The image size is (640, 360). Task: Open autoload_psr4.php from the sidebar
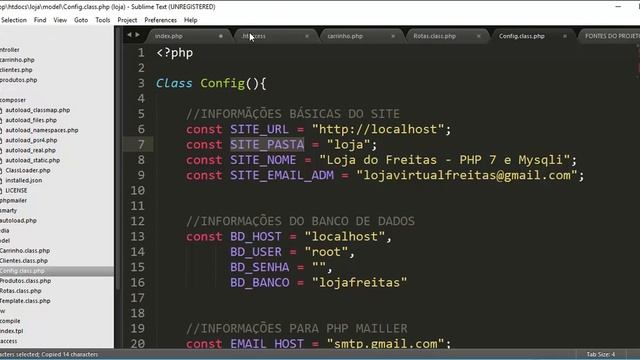click(31, 140)
